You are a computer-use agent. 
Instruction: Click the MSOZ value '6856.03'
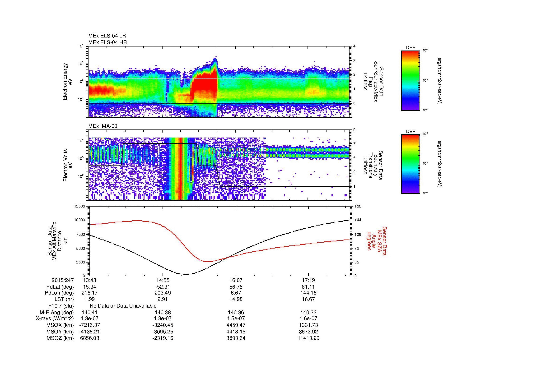89,338
